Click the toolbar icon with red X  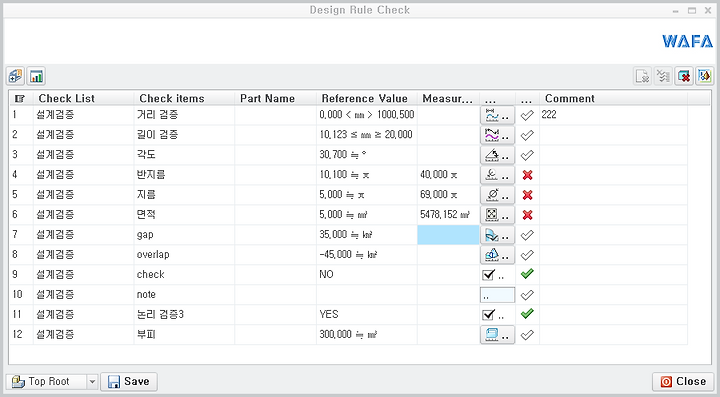684,76
